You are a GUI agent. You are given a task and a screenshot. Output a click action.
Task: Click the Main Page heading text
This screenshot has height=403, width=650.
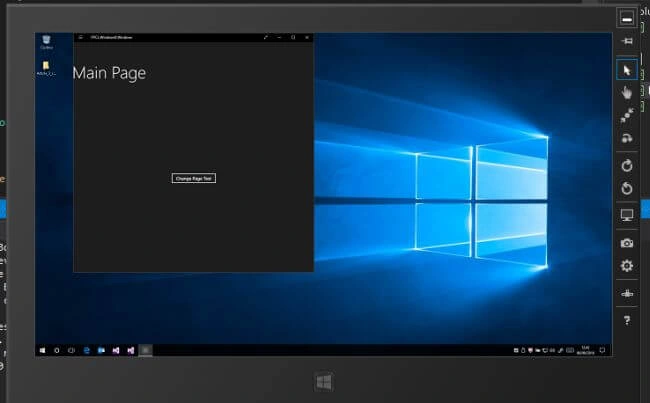pos(109,73)
